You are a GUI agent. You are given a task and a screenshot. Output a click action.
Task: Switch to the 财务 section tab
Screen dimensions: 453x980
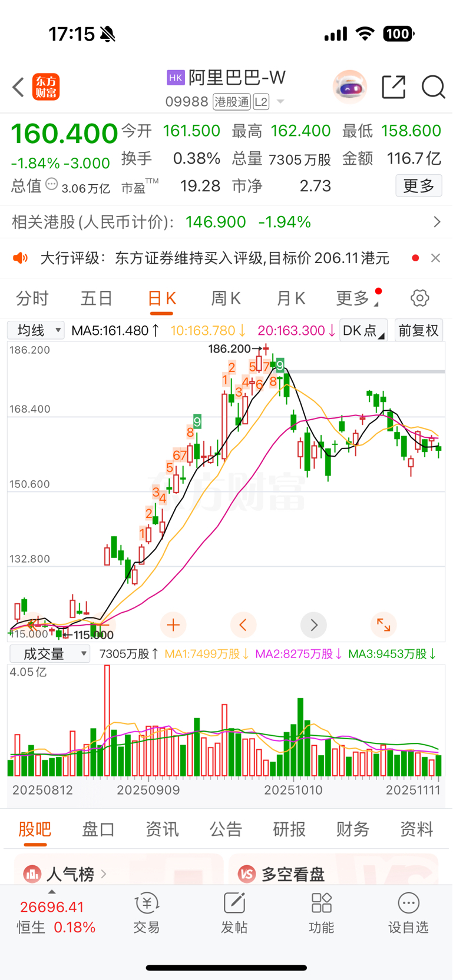pyautogui.click(x=353, y=829)
